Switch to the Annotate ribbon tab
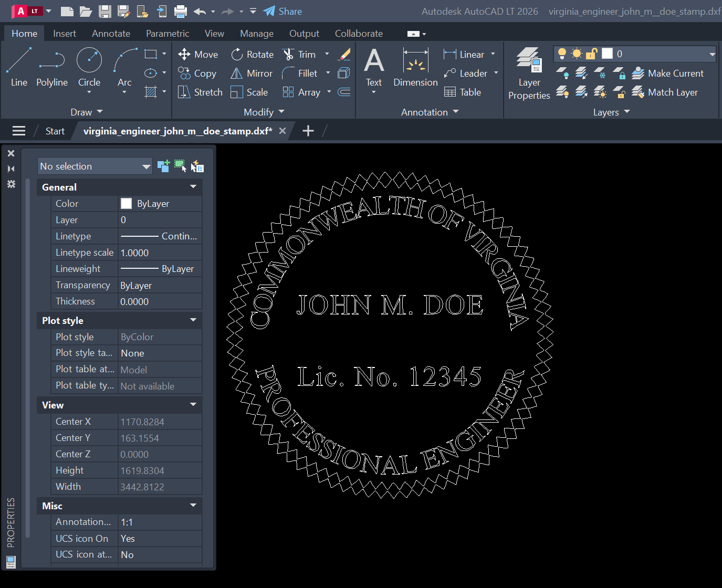722x588 pixels. (x=111, y=33)
